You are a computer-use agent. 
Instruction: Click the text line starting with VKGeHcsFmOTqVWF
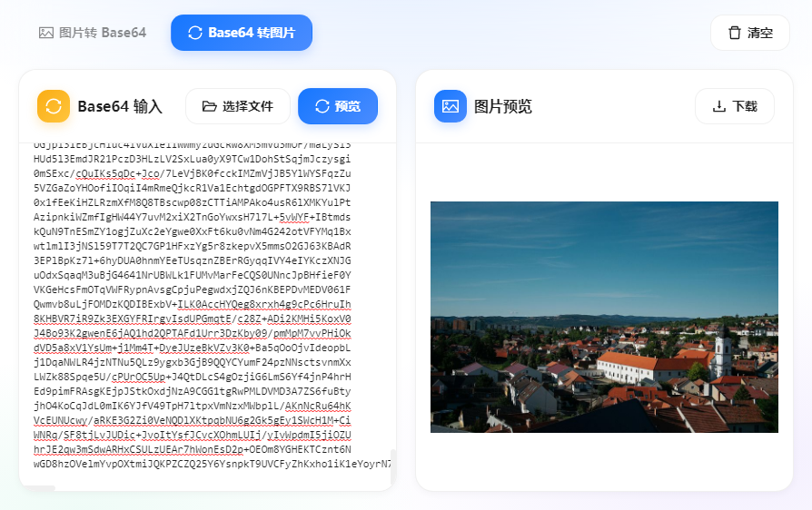point(193,289)
